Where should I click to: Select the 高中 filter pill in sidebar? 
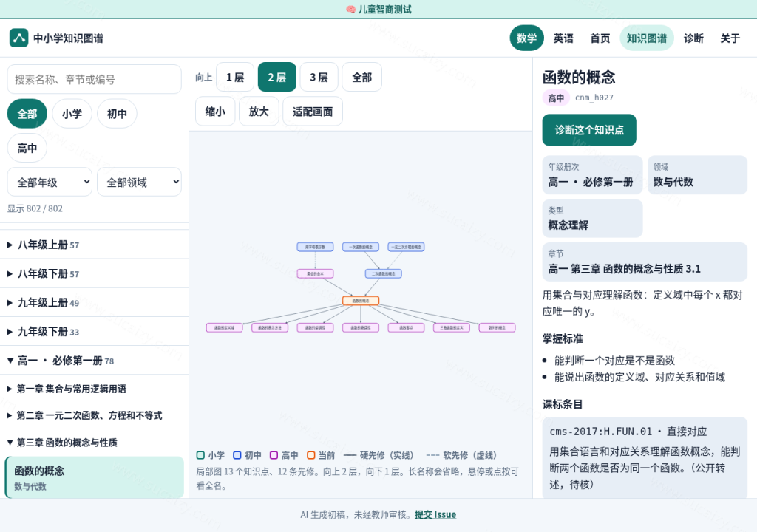[x=27, y=149]
